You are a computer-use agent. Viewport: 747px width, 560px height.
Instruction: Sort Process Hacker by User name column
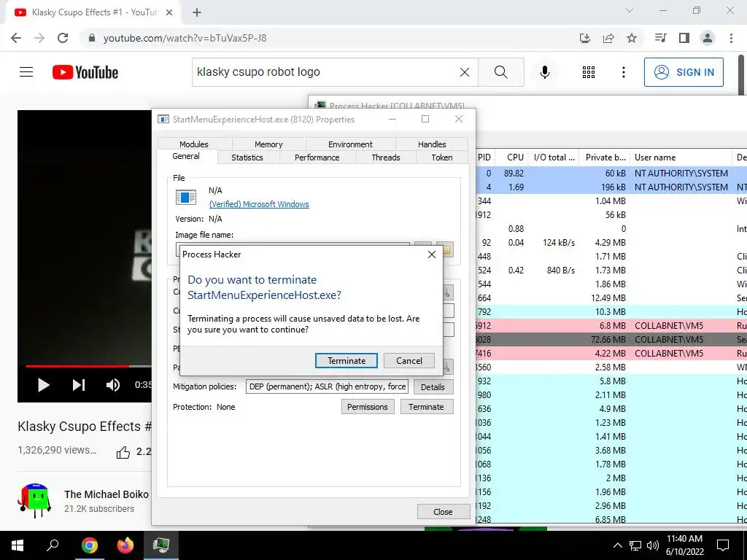pos(681,157)
